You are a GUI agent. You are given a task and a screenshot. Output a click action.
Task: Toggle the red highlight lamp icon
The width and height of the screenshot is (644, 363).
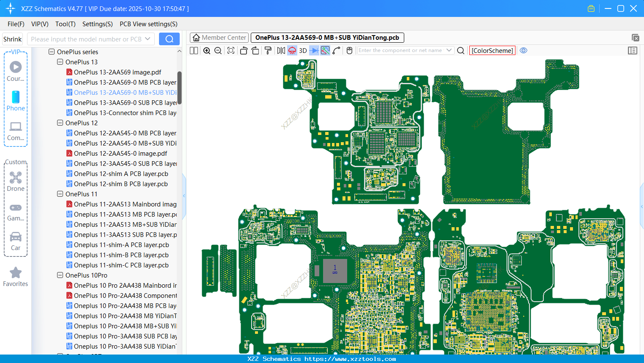292,51
